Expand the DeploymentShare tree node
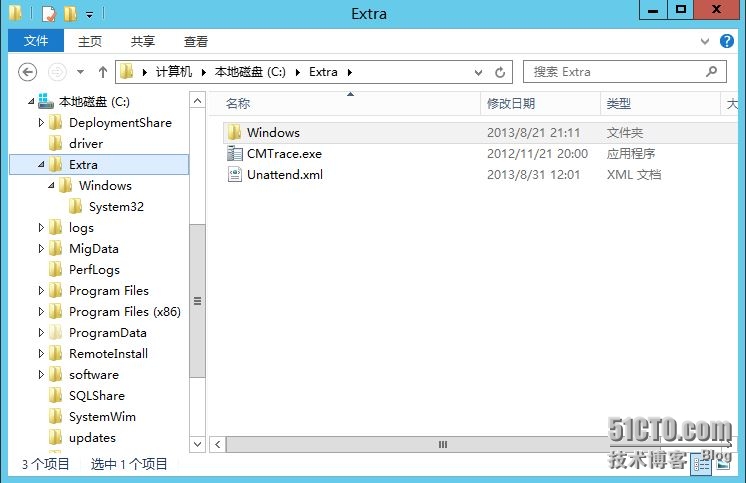Image resolution: width=746 pixels, height=483 pixels. [41, 122]
